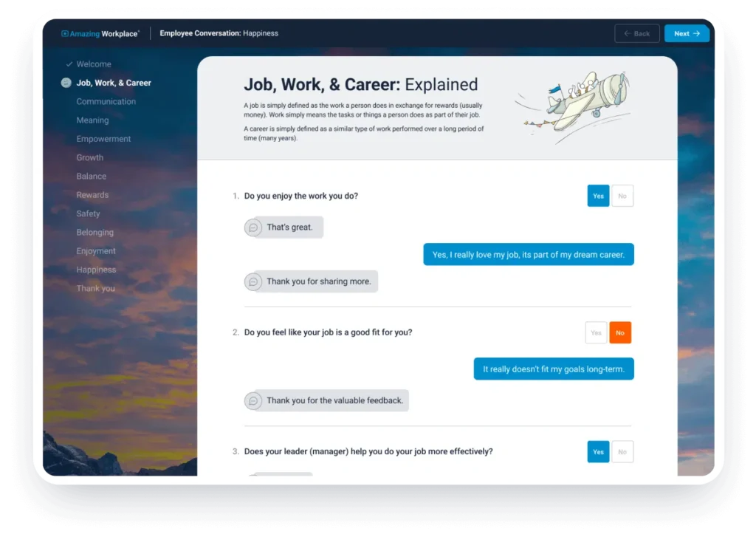Click chat icon beside "Thank you for sharing more."
Image resolution: width=756 pixels, height=534 pixels.
point(253,281)
